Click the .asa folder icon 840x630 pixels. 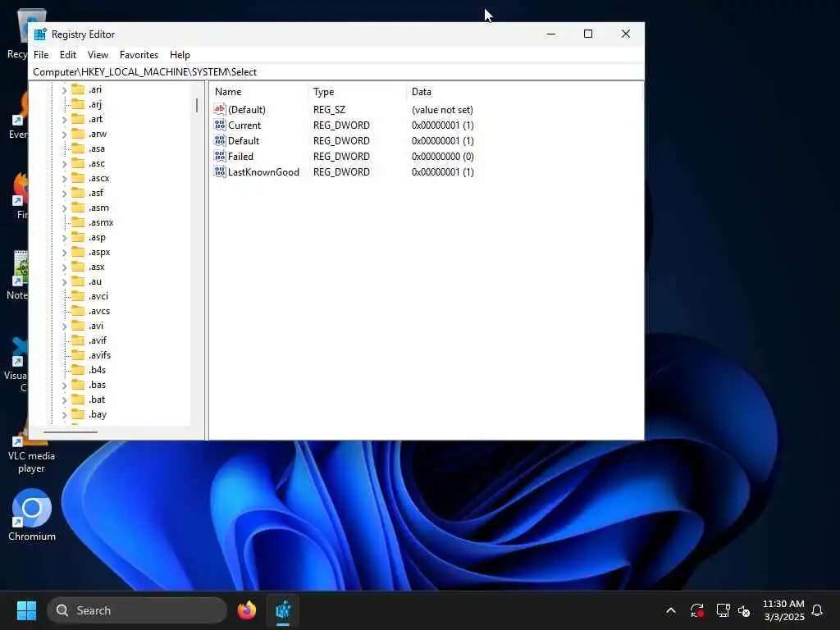tap(78, 148)
